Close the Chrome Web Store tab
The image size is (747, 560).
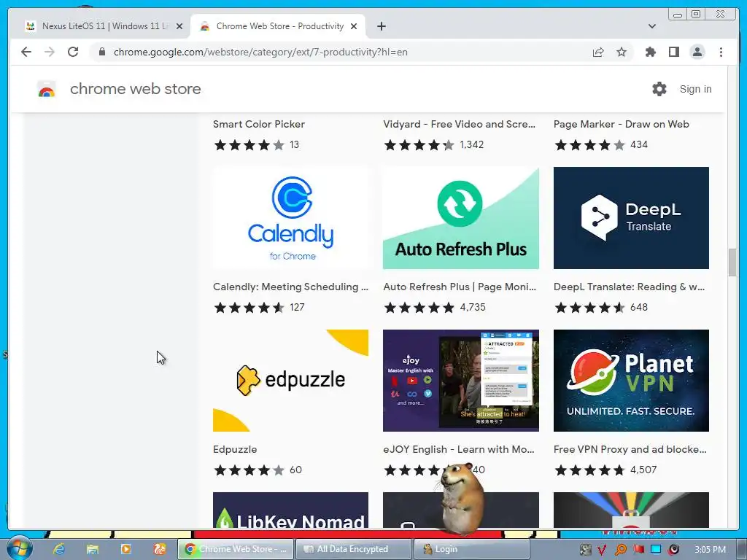[x=354, y=26]
